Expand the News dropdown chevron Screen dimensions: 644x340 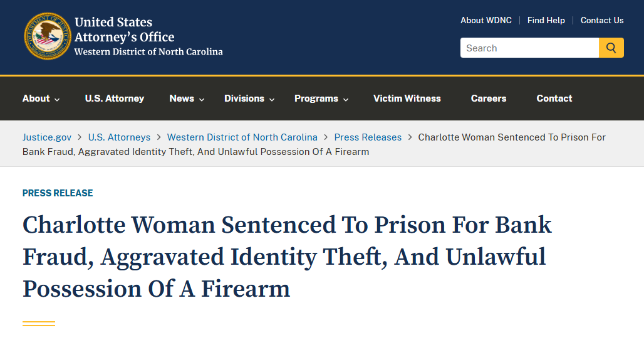pos(202,100)
